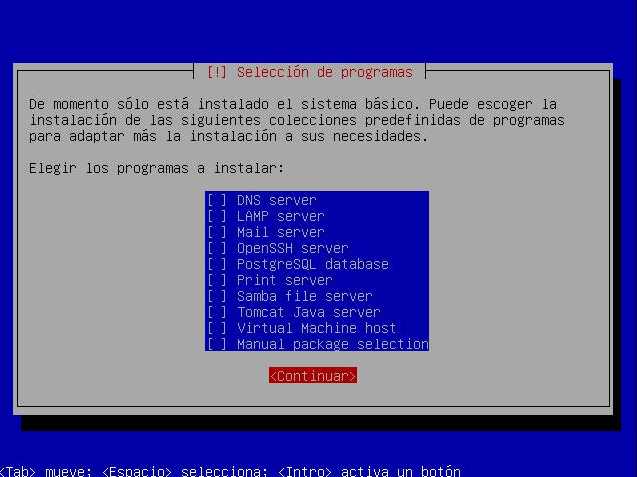Screen dimensions: 637x477
Task: Click the 'PostgreSQL database' label text
Action: coord(313,265)
